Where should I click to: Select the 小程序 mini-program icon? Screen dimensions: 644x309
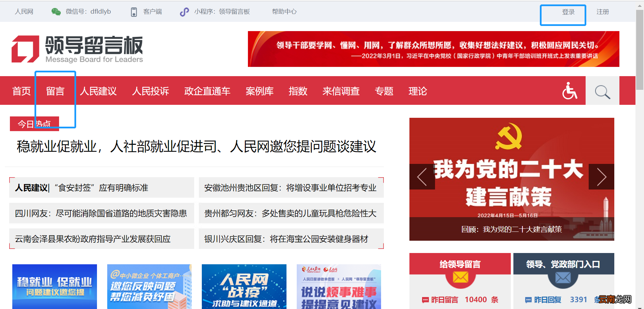coord(184,11)
